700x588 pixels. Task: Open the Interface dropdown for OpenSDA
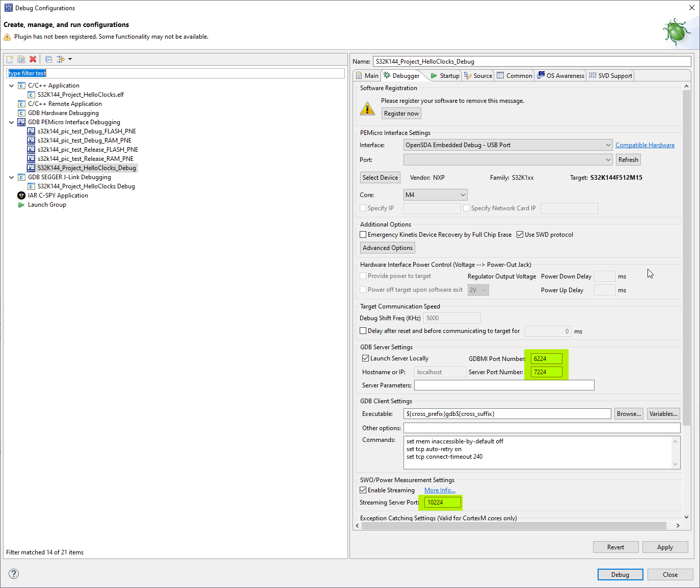point(508,145)
